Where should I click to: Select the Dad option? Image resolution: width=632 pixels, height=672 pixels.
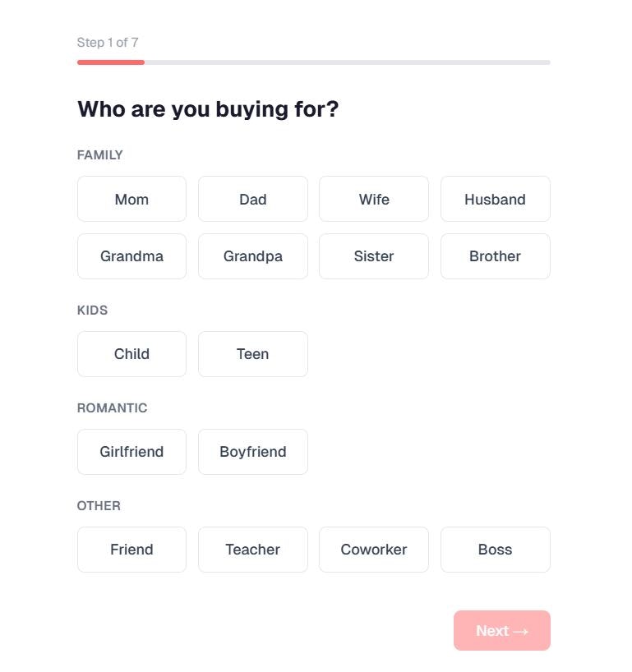pos(252,199)
